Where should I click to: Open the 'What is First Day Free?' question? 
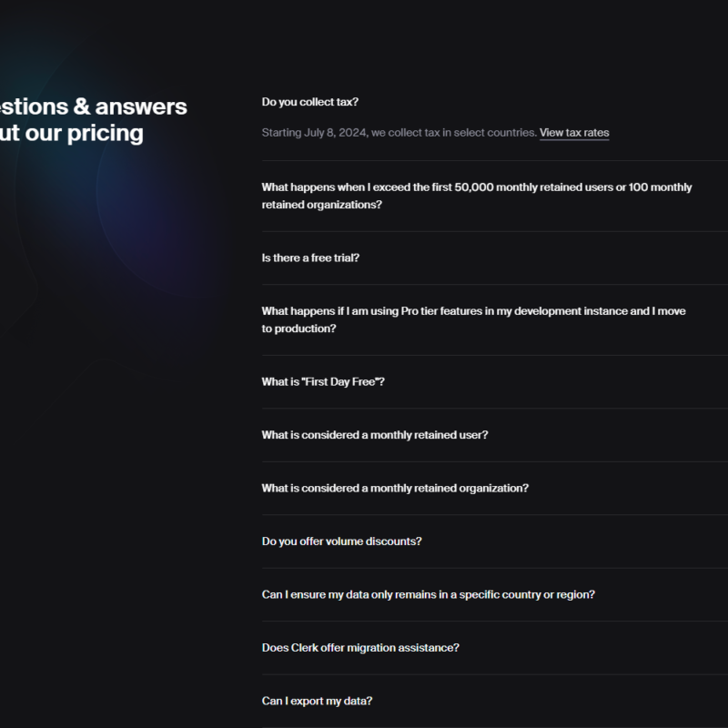pyautogui.click(x=323, y=382)
